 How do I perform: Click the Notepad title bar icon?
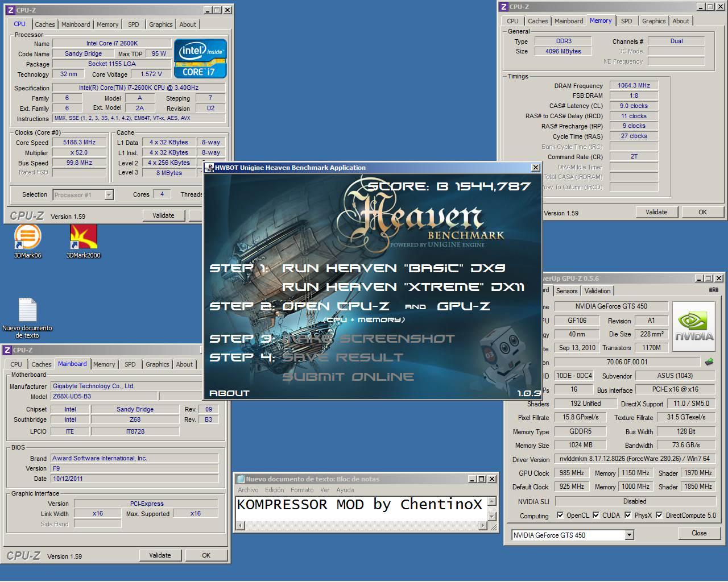point(241,479)
